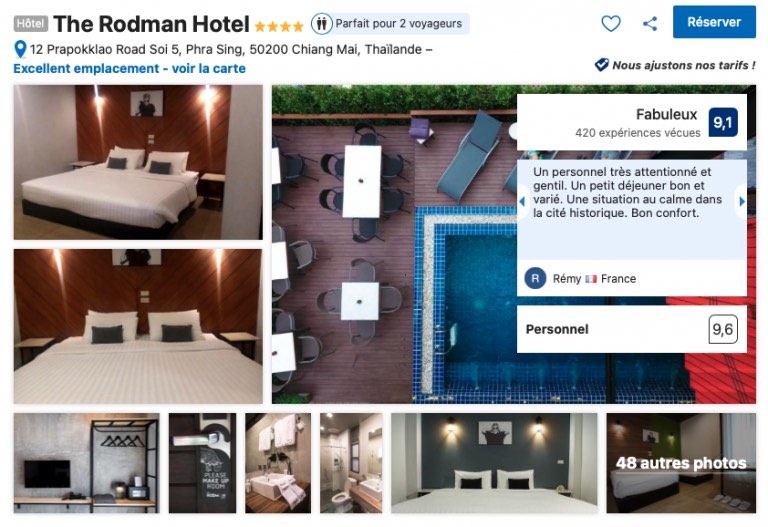Show next review with right arrow
The image size is (768, 527).
point(742,201)
